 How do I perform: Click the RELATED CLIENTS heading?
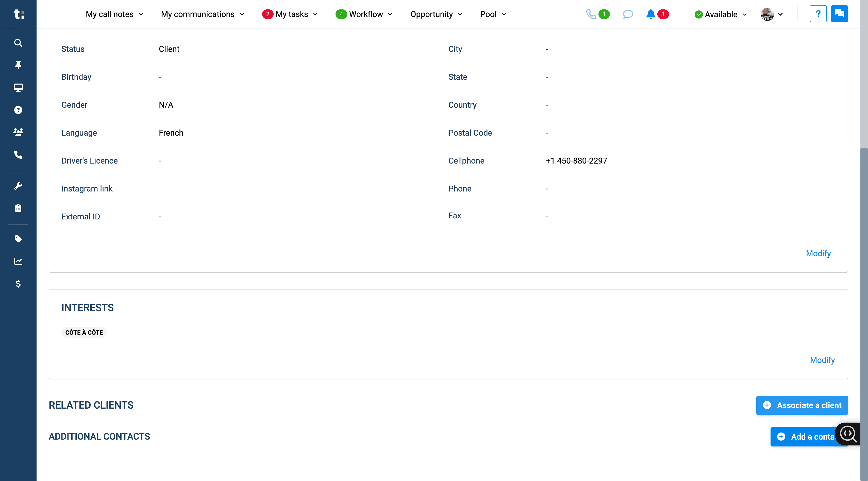91,405
